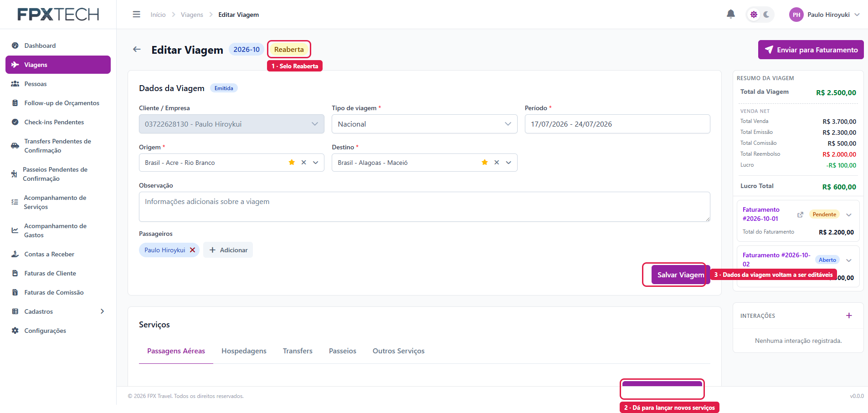Click Enviar para Faturamento button
The width and height of the screenshot is (868, 413).
pyautogui.click(x=811, y=50)
